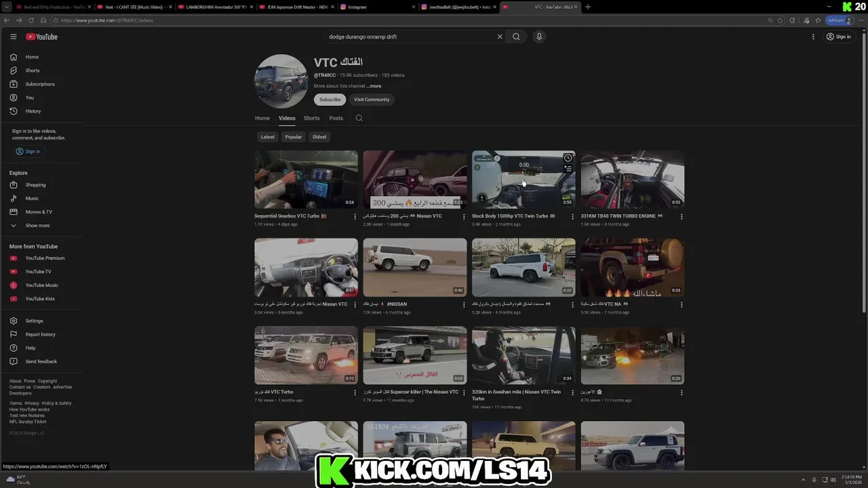Subscribe to the VTC channel
This screenshot has height=488, width=868.
click(x=330, y=100)
